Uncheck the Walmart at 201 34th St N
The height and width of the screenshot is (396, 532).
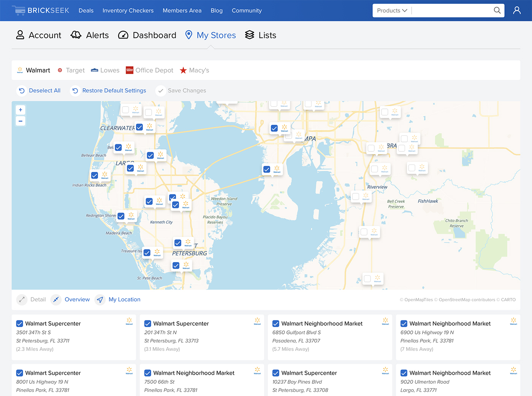point(148,324)
